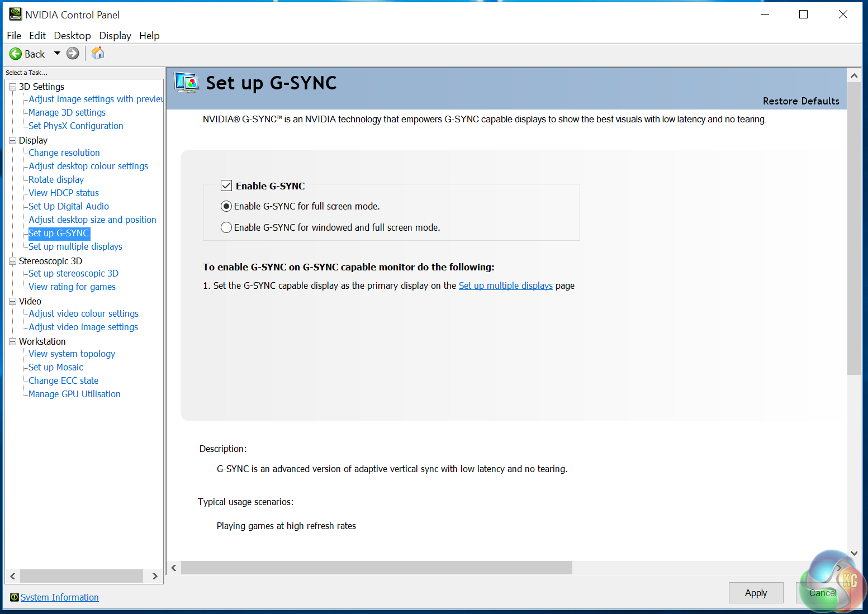This screenshot has width=868, height=614.
Task: Click the Apply button
Action: (756, 593)
